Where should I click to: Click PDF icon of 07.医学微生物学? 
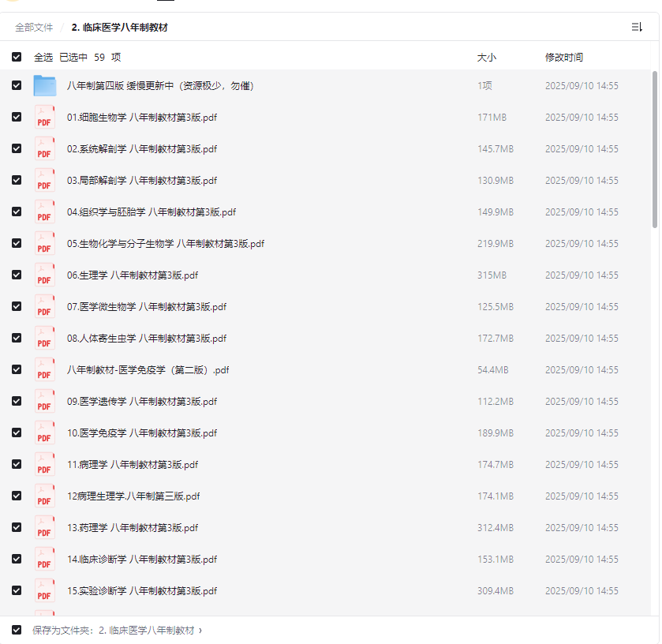(45, 306)
